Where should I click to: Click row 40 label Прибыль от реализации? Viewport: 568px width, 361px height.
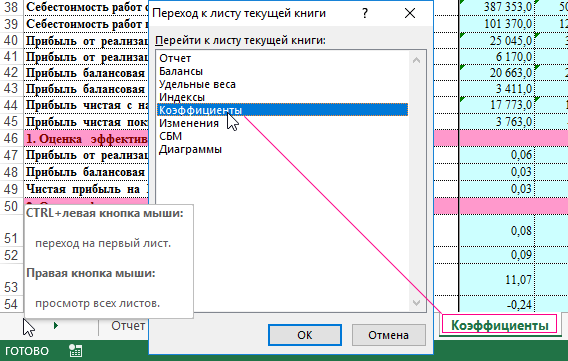(x=86, y=41)
